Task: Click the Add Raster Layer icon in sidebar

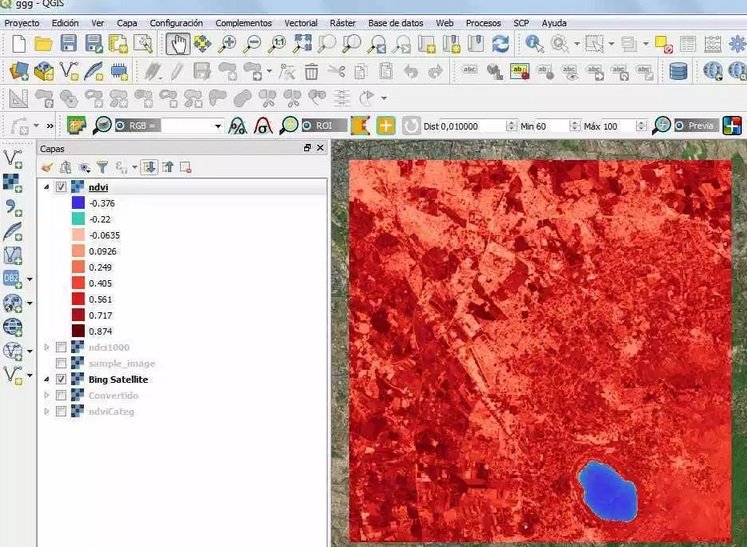Action: pos(13,183)
